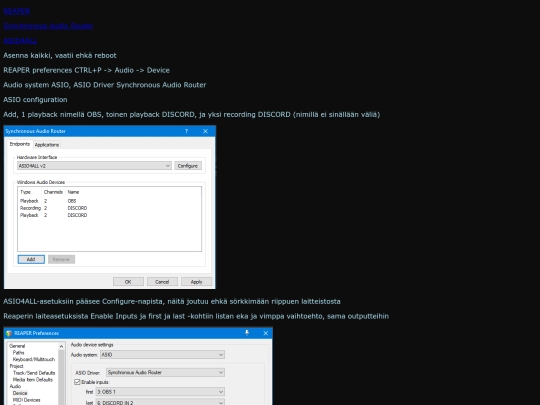Select Track/Send Defaults in the preferences tree
This screenshot has width=540, height=405.
[34, 373]
